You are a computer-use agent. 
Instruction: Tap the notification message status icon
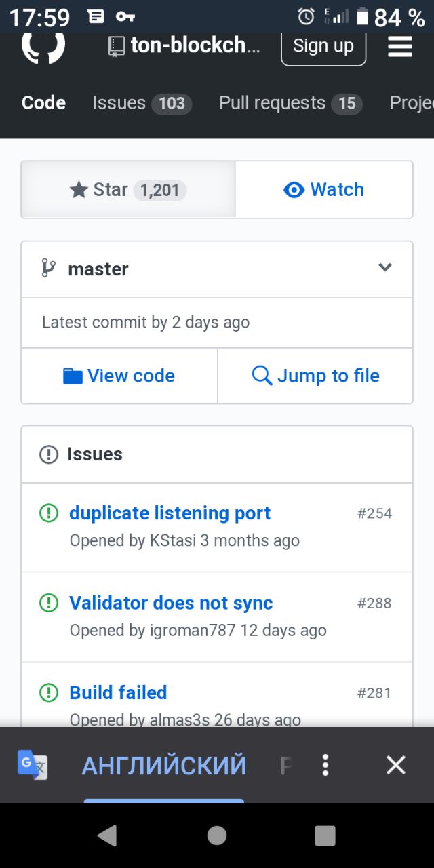[96, 16]
